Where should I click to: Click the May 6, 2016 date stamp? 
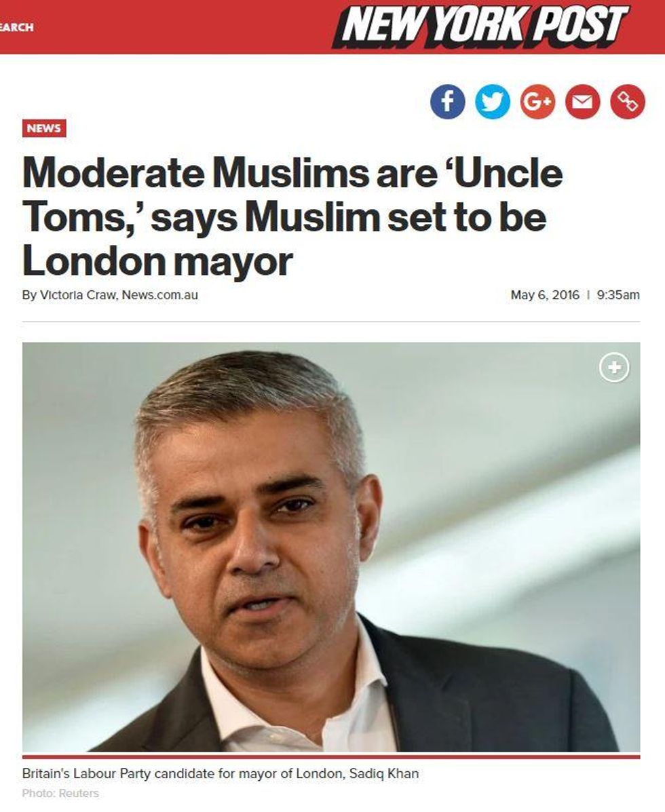[545, 295]
